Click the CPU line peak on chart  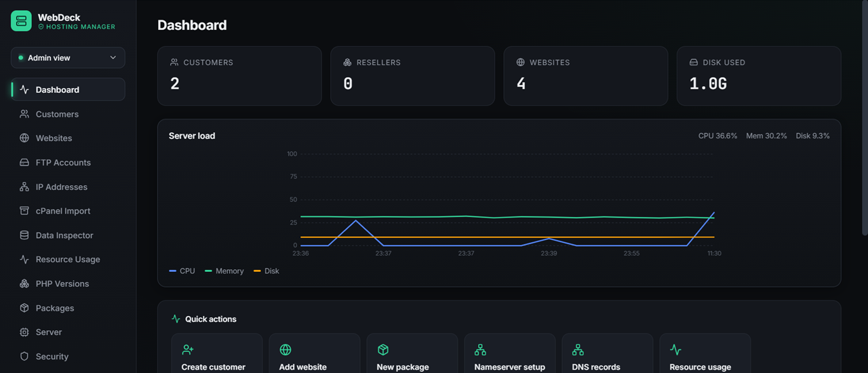714,212
